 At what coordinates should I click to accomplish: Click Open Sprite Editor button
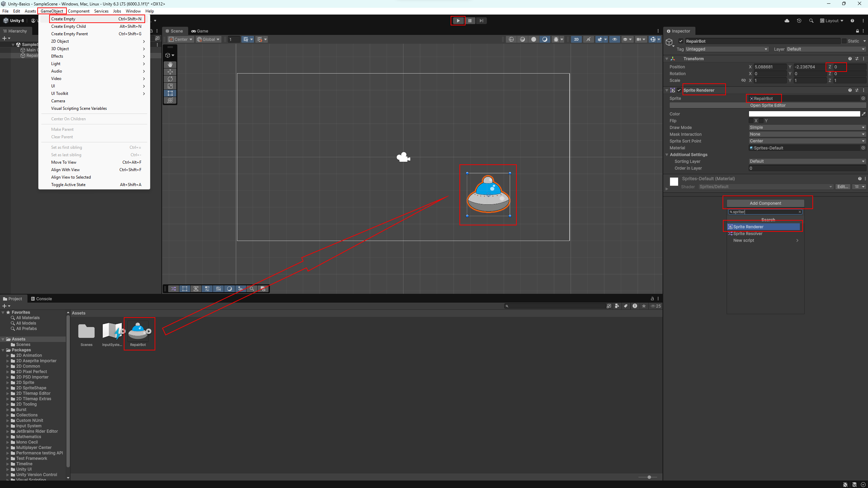(768, 105)
